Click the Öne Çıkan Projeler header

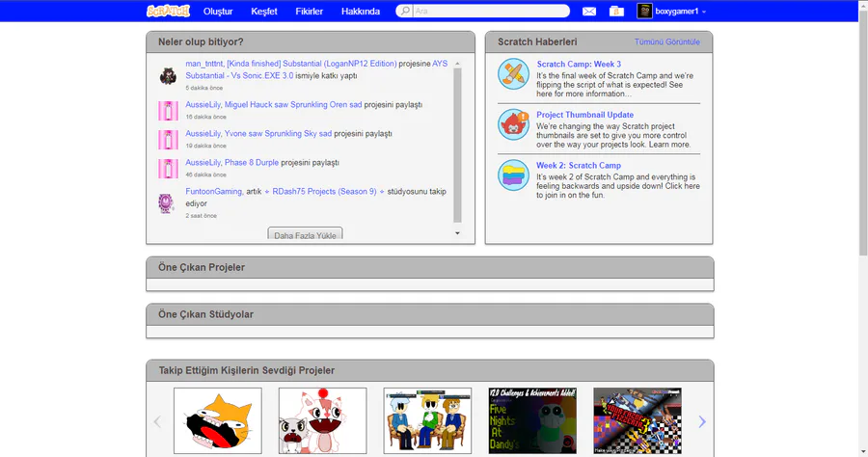pos(202,267)
